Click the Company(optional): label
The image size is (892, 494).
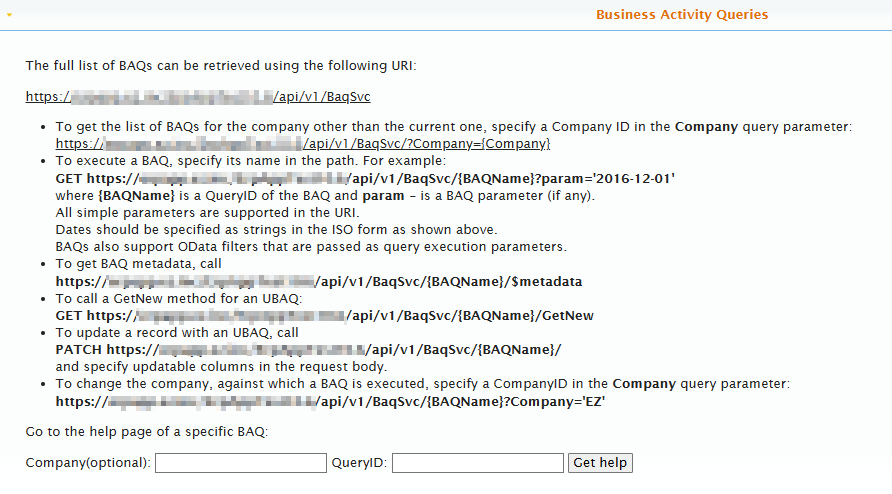88,463
